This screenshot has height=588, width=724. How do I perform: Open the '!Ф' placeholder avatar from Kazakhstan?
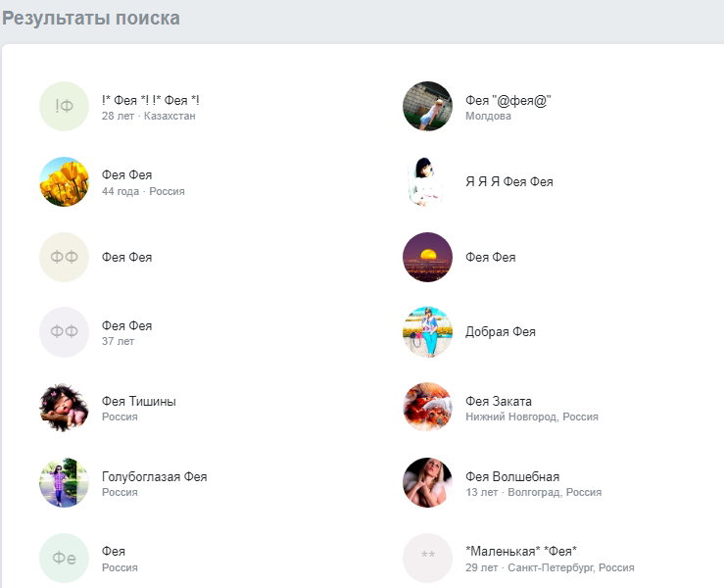(64, 106)
